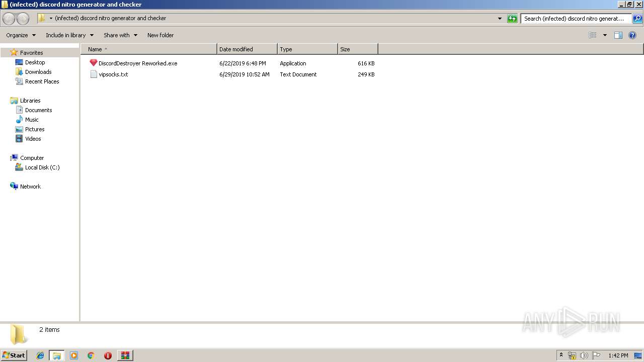Open the Documents library

38,110
